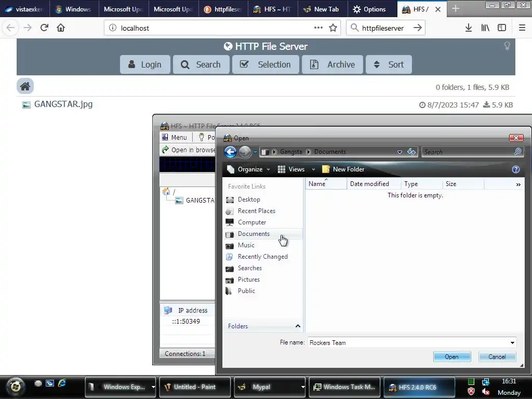The width and height of the screenshot is (532, 399).
Task: Reload the localhost page
Action: [x=44, y=28]
